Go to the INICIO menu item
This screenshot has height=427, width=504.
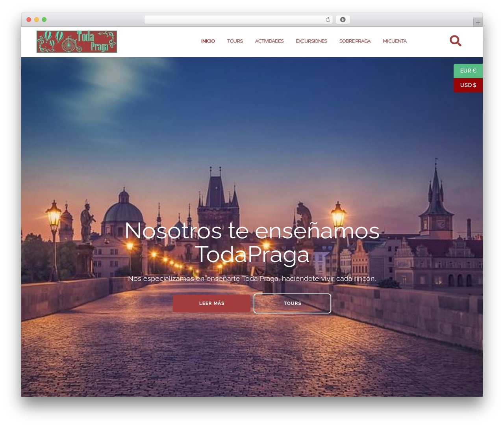[x=208, y=41]
